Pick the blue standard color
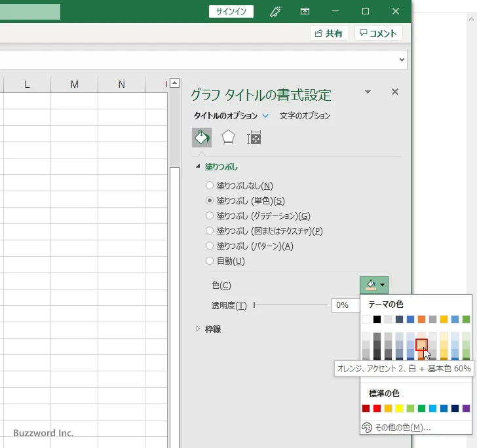The height and width of the screenshot is (448, 477). (444, 408)
